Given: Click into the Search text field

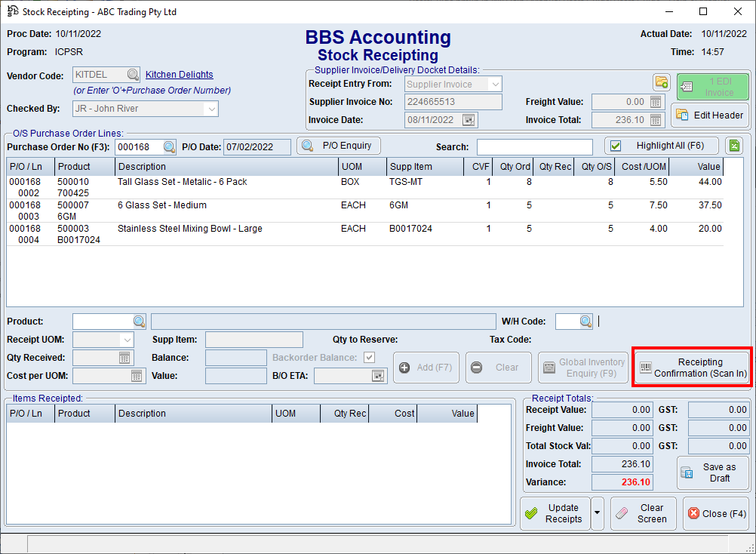Looking at the screenshot, I should 534,147.
